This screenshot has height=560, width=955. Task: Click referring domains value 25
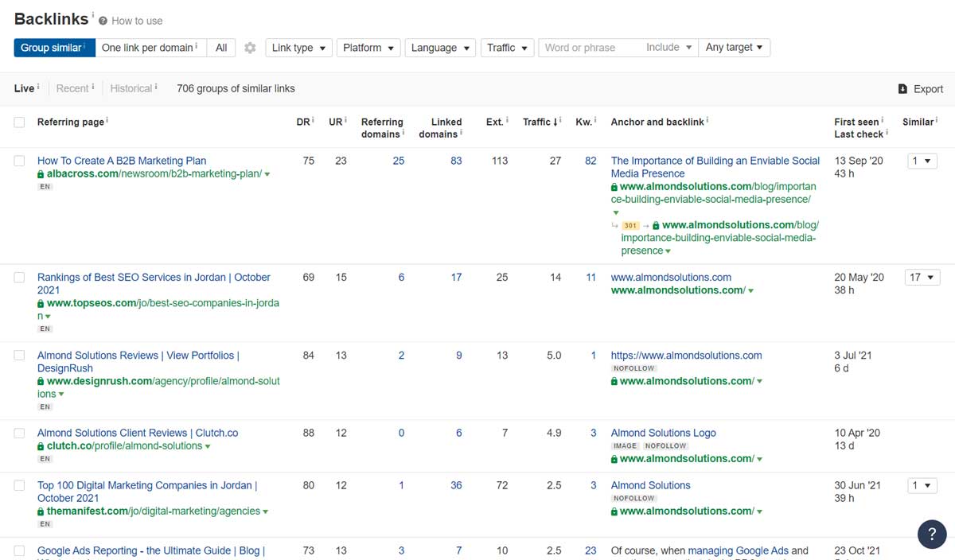pyautogui.click(x=399, y=161)
